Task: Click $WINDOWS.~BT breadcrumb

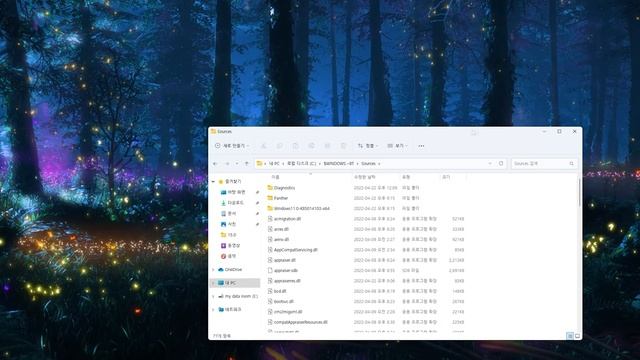Action: (x=339, y=164)
